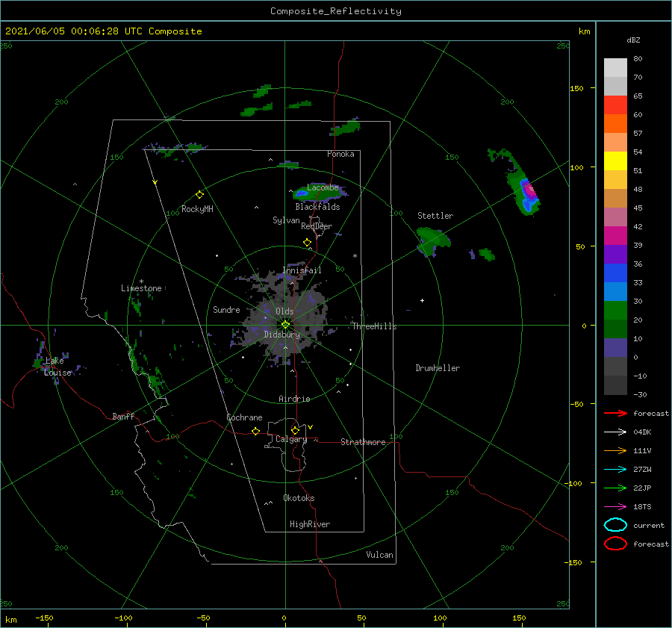
Task: Click the pink 45–42 dBZ color swatch
Action: pyautogui.click(x=615, y=217)
